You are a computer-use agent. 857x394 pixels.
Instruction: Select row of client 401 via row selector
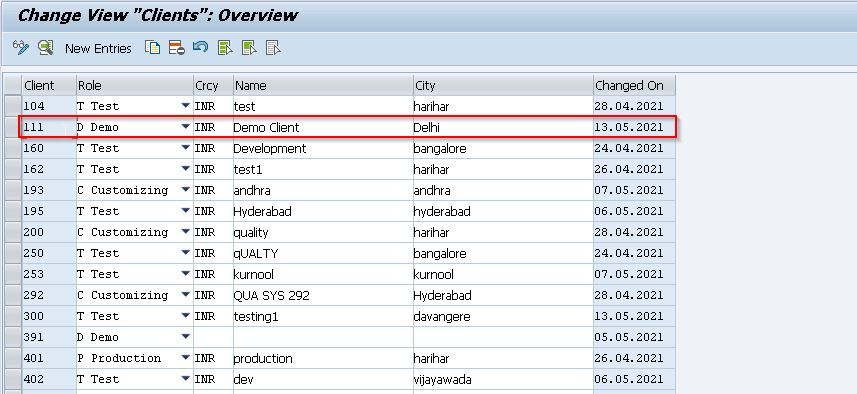tap(13, 358)
